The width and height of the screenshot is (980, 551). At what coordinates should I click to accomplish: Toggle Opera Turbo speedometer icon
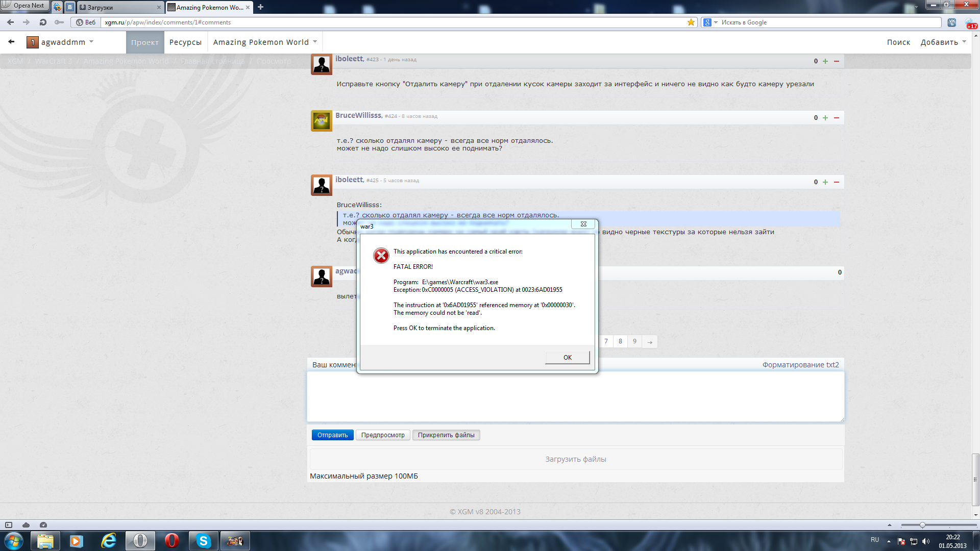tap(43, 525)
